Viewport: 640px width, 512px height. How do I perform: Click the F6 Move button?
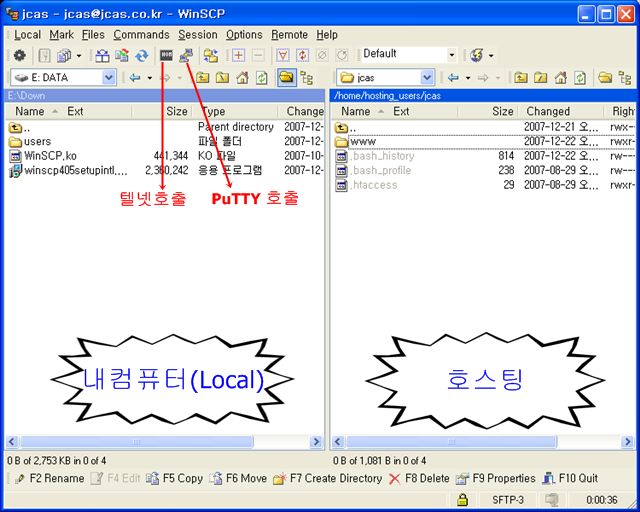238,478
